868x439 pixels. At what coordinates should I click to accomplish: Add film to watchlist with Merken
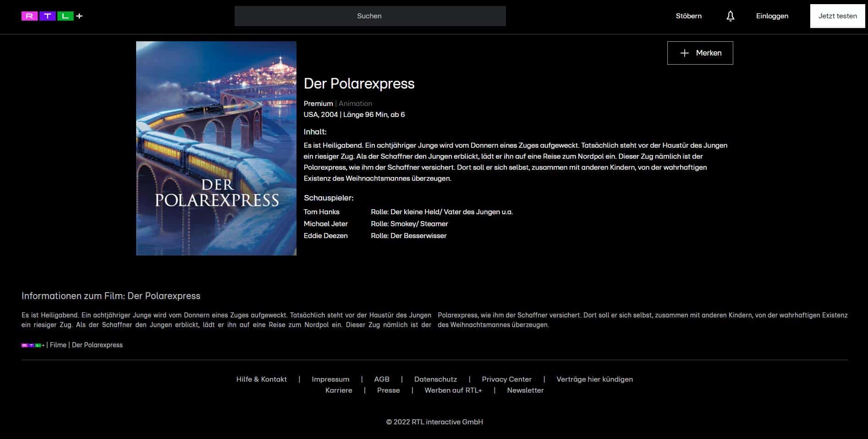(700, 53)
